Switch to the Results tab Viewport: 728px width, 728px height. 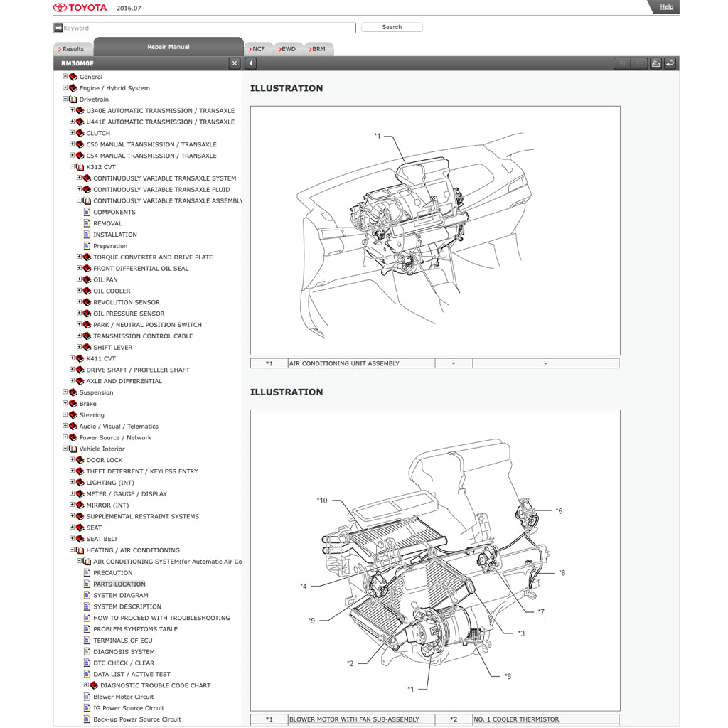[x=73, y=48]
